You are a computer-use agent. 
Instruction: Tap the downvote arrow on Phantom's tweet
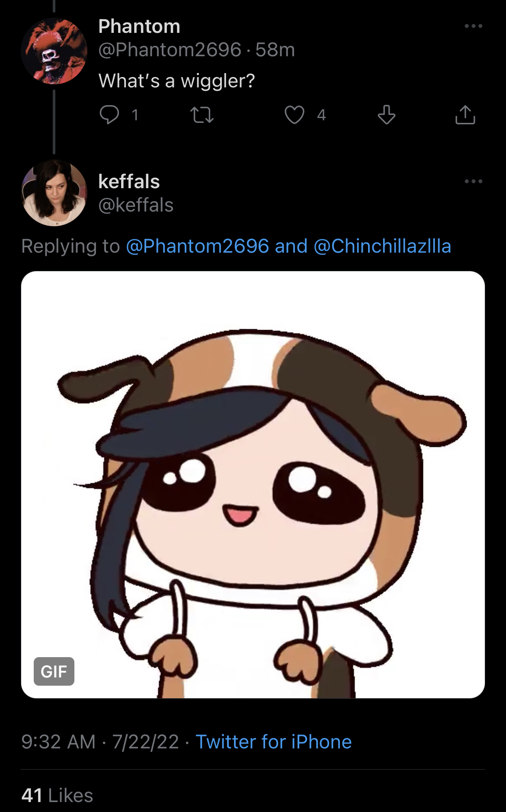(x=386, y=115)
